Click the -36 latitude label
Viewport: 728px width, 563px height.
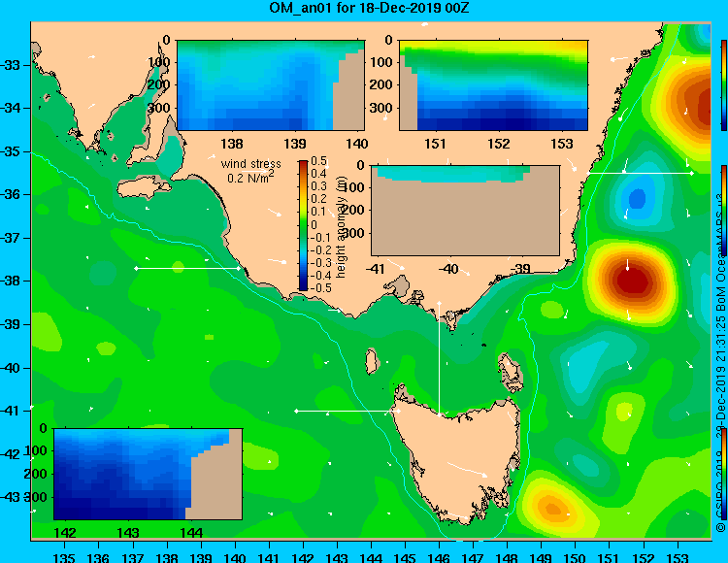tap(11, 194)
